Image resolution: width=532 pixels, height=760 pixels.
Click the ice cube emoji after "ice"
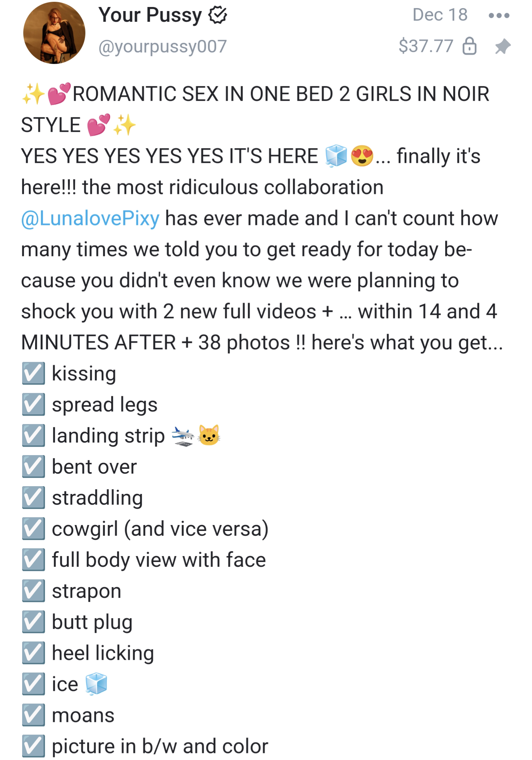coord(96,684)
